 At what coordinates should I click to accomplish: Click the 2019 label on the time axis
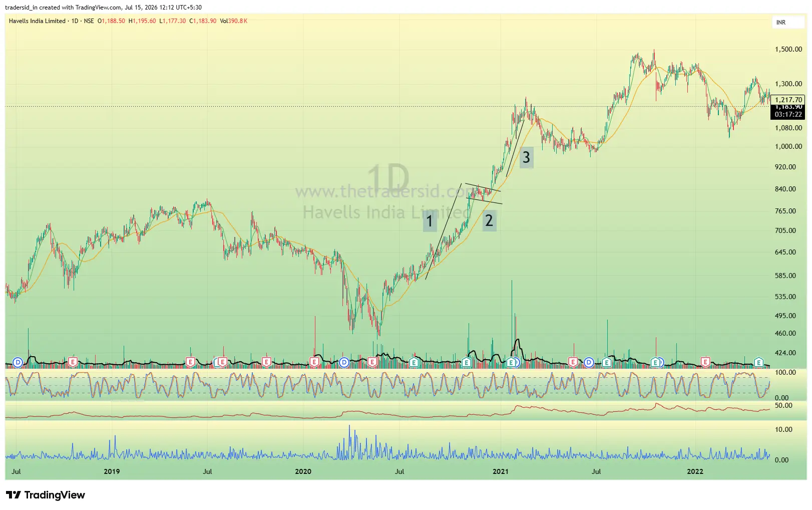tap(112, 471)
